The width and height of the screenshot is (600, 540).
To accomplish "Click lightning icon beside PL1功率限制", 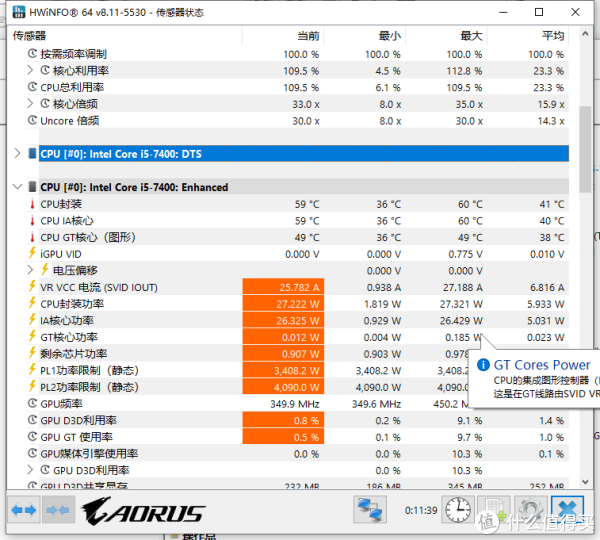I will tap(33, 370).
